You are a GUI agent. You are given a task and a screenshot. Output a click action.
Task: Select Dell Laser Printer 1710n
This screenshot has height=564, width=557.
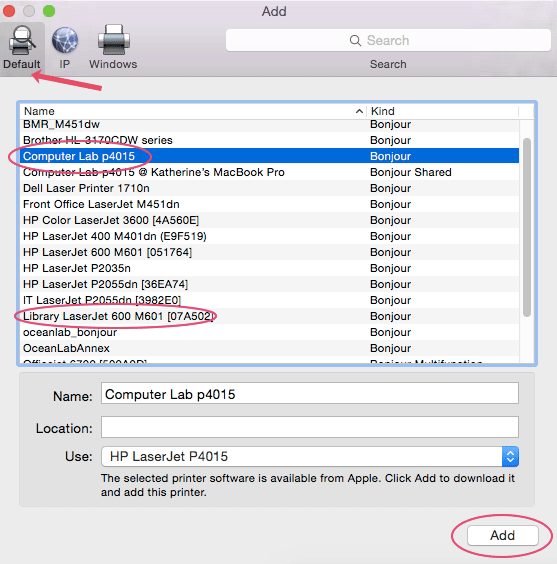coord(269,188)
